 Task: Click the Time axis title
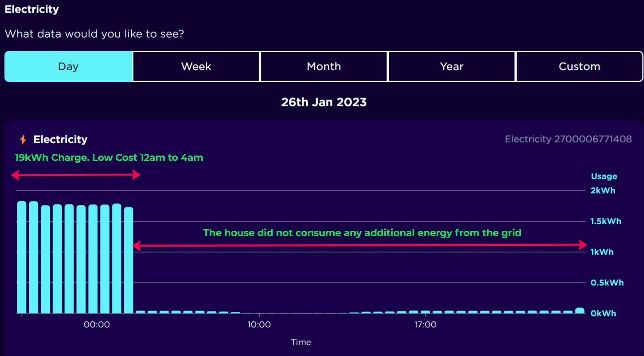(301, 342)
